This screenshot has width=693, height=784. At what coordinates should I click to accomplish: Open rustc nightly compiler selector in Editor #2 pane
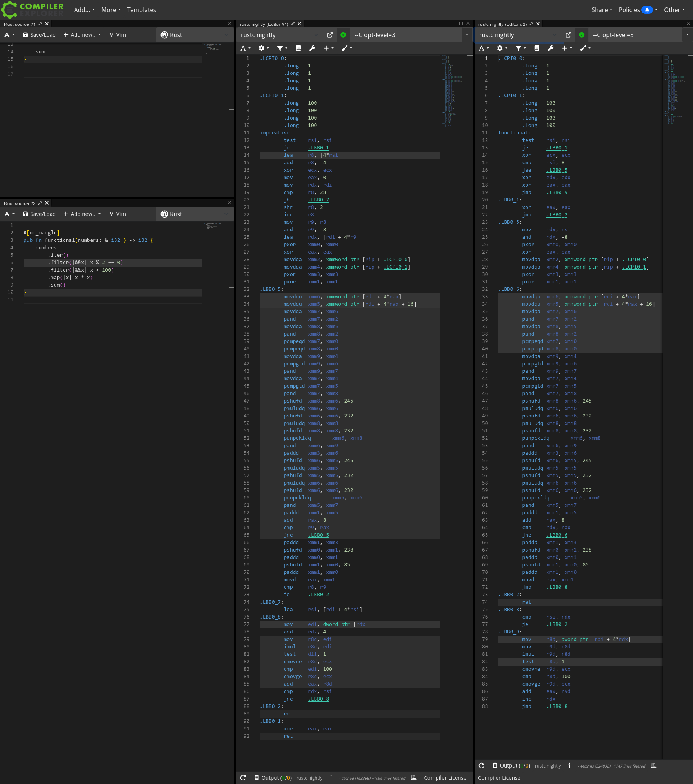click(518, 35)
